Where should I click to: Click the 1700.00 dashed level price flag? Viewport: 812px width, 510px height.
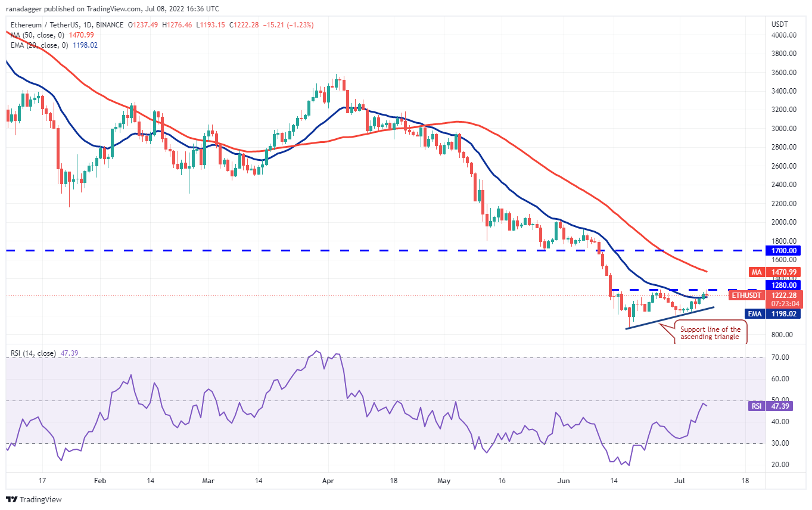coord(782,251)
